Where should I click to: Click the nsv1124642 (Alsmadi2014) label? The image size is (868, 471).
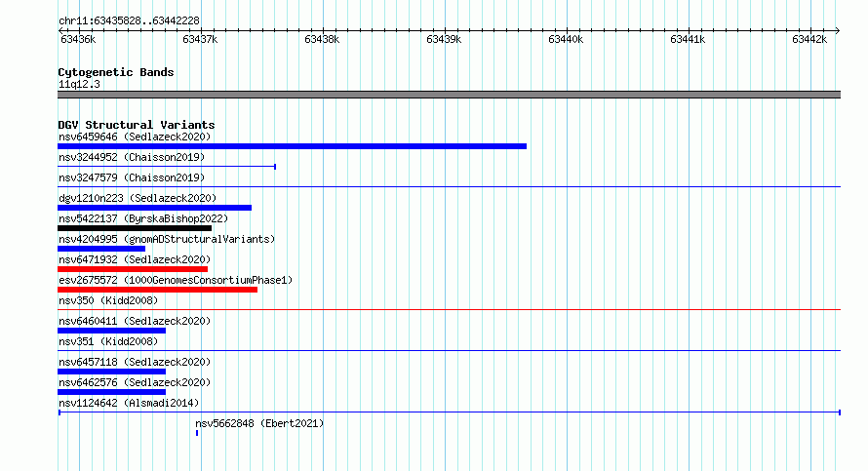click(129, 403)
